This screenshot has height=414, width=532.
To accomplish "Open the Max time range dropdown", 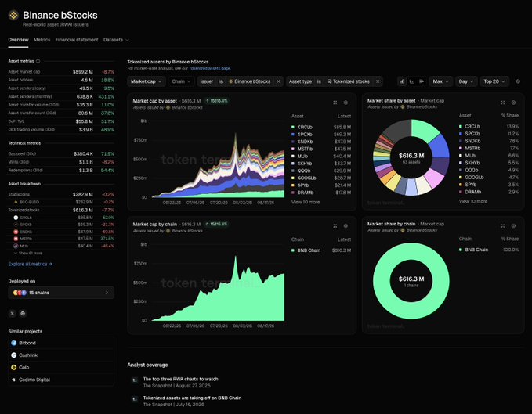I will click(441, 81).
